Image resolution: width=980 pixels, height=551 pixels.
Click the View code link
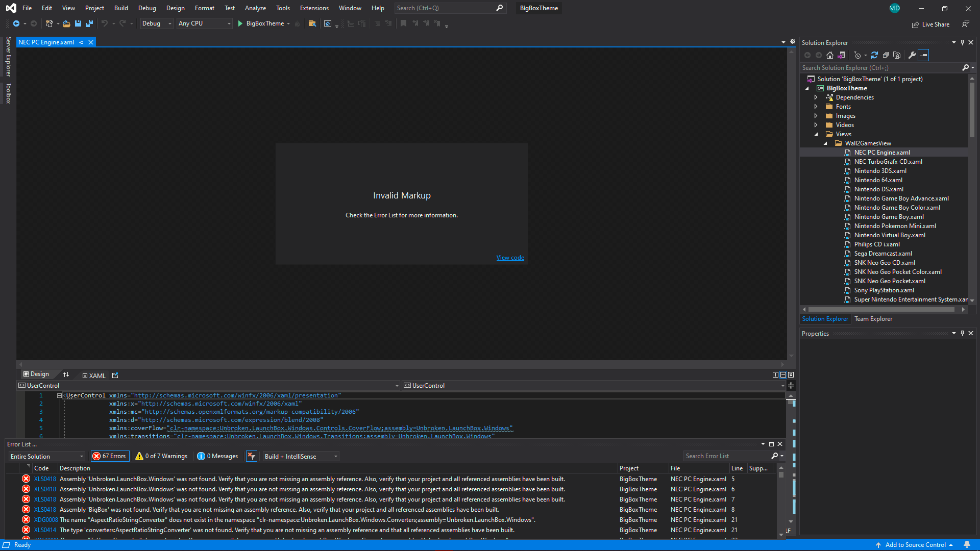(510, 258)
